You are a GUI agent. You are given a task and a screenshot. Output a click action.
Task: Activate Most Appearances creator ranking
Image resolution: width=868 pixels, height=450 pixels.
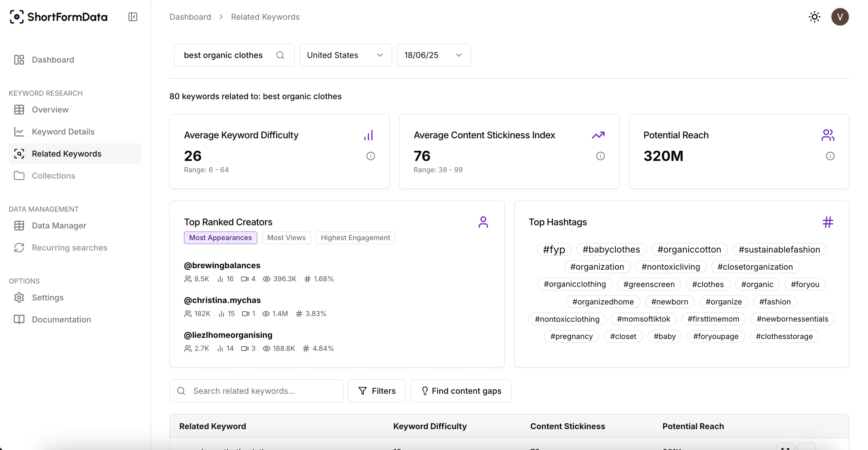coord(220,237)
